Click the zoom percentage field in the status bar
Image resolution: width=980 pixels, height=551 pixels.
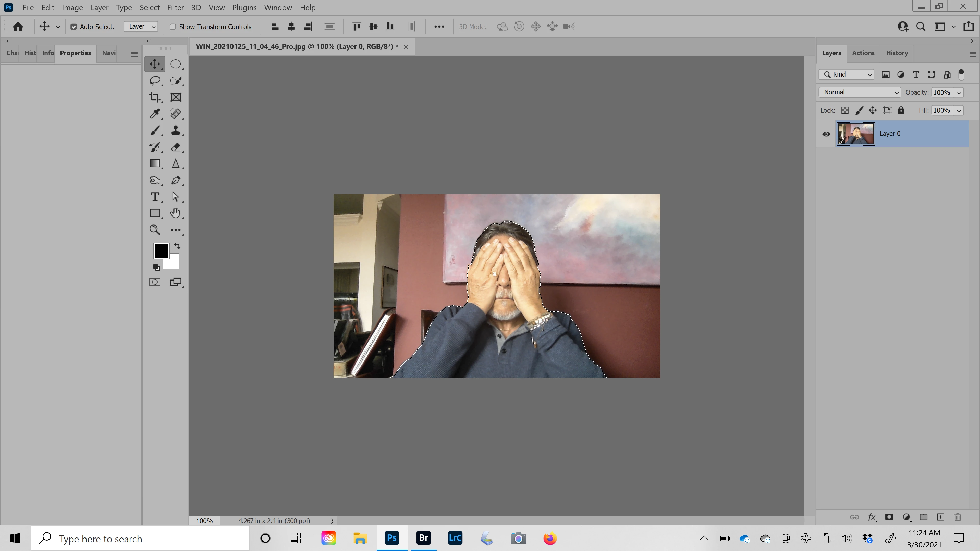[204, 521]
